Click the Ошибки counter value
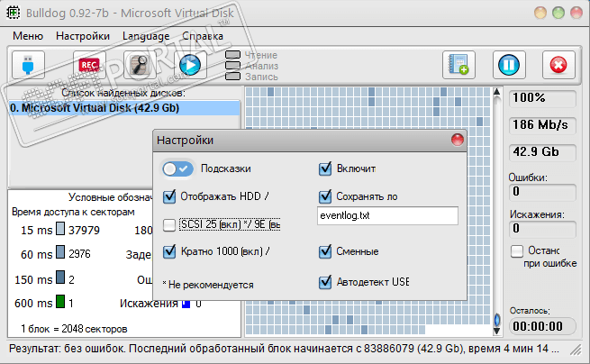The height and width of the screenshot is (364, 590). pos(542,192)
